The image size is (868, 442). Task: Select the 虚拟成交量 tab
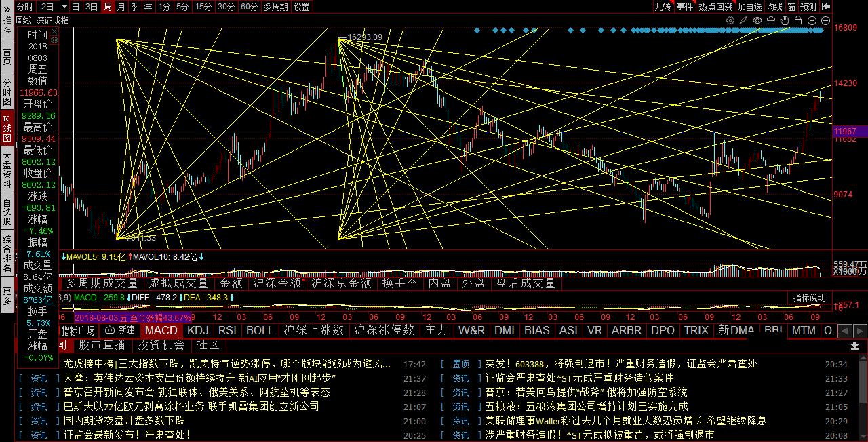tap(178, 283)
